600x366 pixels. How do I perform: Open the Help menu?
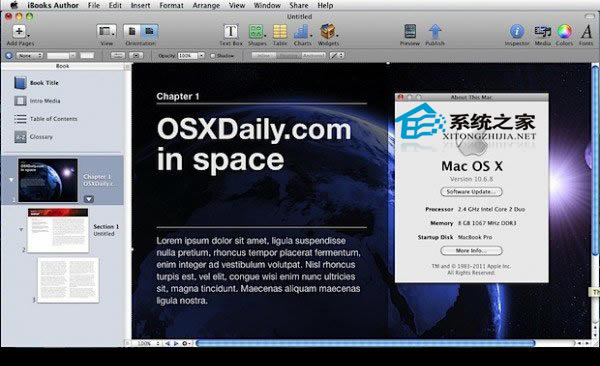[325, 5]
